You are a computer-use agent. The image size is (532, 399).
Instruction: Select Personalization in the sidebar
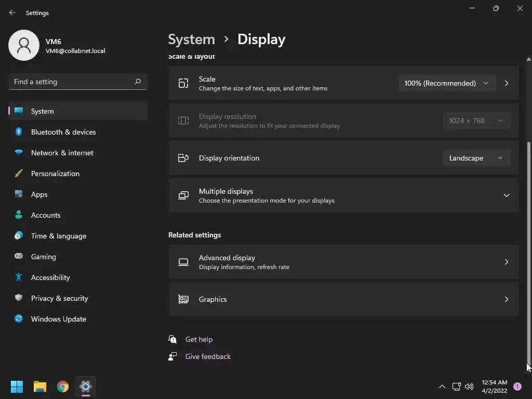(55, 174)
